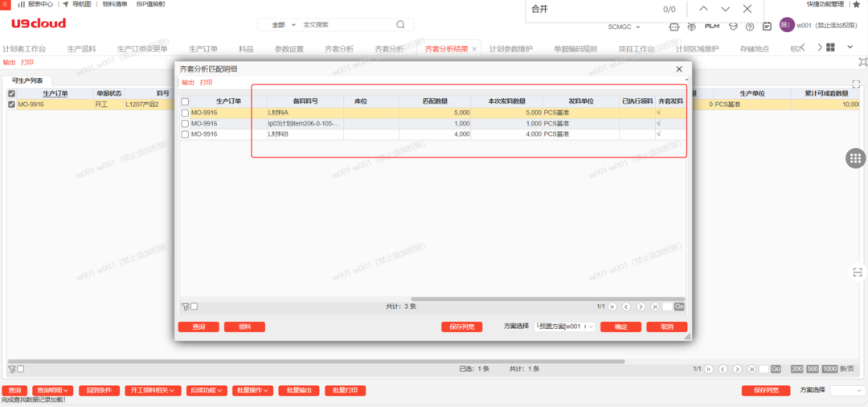Click the 全文搜索 search input field
Screen dimensions: 868x407
(x=354, y=25)
